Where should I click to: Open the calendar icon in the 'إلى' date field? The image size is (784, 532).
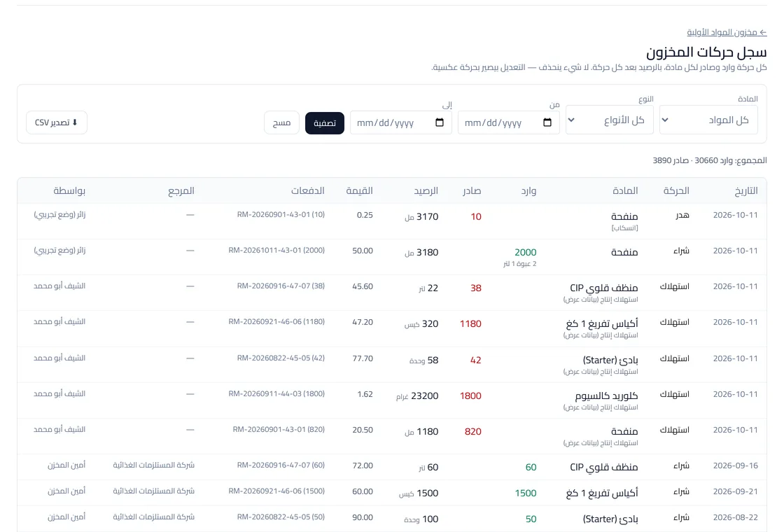[x=440, y=122]
